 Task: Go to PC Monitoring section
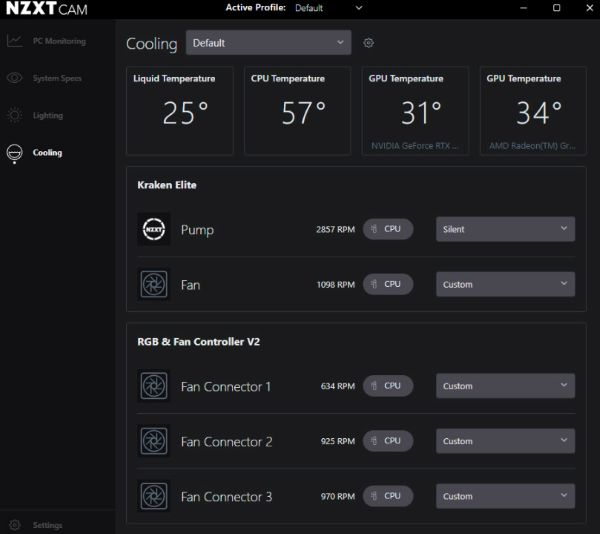(59, 41)
